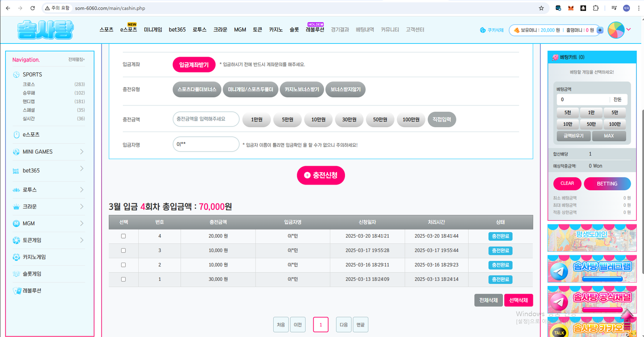The width and height of the screenshot is (644, 337).
Task: Expand the MINI GAMES sidebar section
Action: pyautogui.click(x=82, y=152)
